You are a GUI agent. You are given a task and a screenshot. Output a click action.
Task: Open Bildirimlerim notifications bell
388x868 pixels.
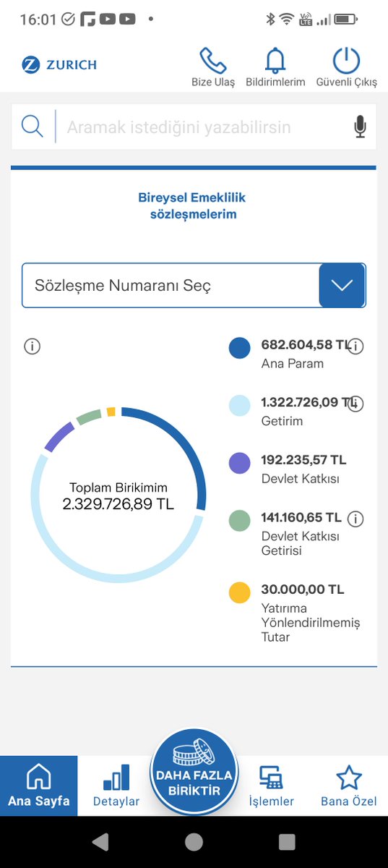point(275,67)
